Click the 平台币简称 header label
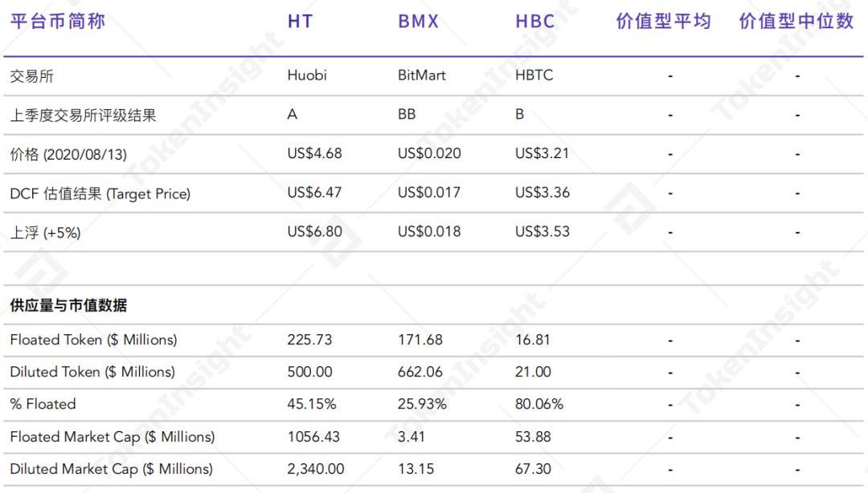 [x=57, y=22]
